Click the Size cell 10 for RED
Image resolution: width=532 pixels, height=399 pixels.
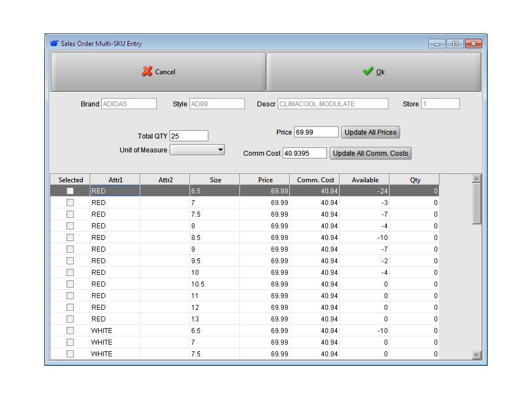[x=215, y=273]
